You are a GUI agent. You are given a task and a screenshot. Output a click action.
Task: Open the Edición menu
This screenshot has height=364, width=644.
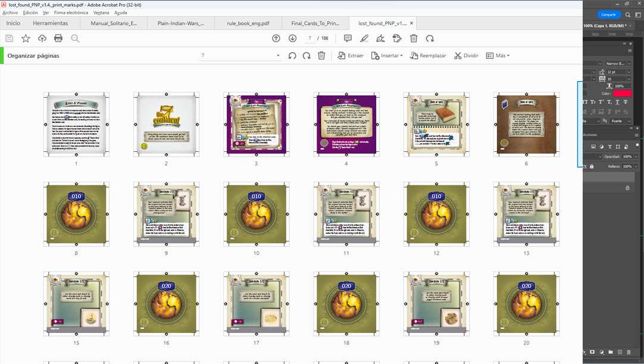30,13
